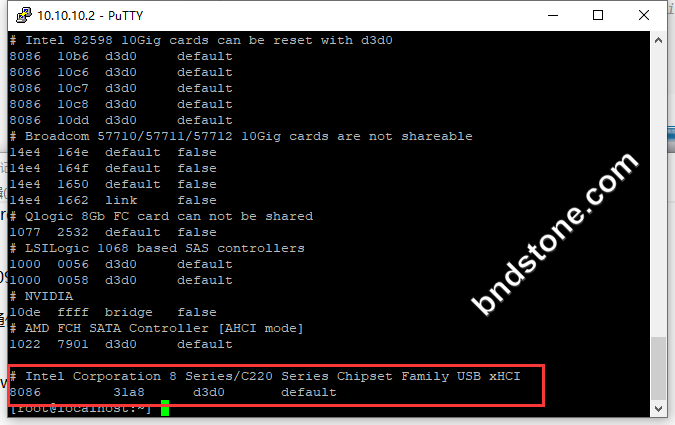The height and width of the screenshot is (425, 675).
Task: Click the '8086 10c6 d3d0 default' line
Action: (121, 72)
